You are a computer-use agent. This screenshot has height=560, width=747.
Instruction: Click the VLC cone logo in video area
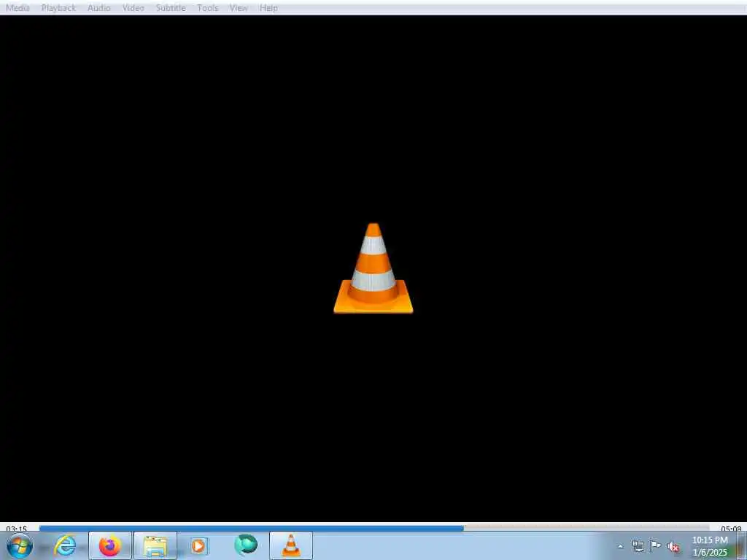point(373,268)
